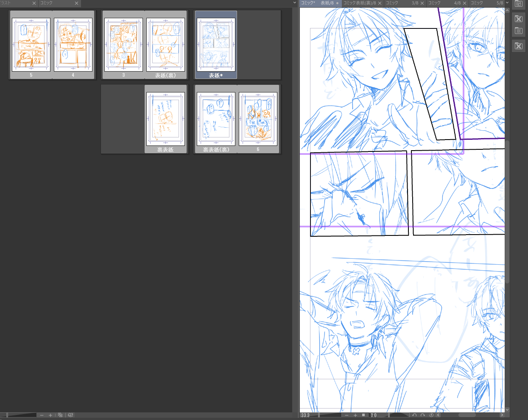Screen dimensions: 528x420
Task: Click the dotted grid folder icon in right dock
Action: (x=518, y=31)
